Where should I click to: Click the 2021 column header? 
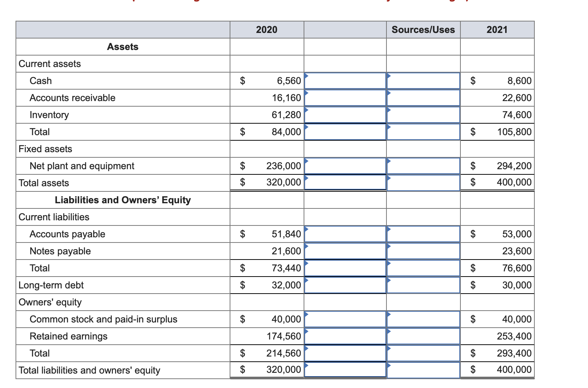[x=497, y=30]
